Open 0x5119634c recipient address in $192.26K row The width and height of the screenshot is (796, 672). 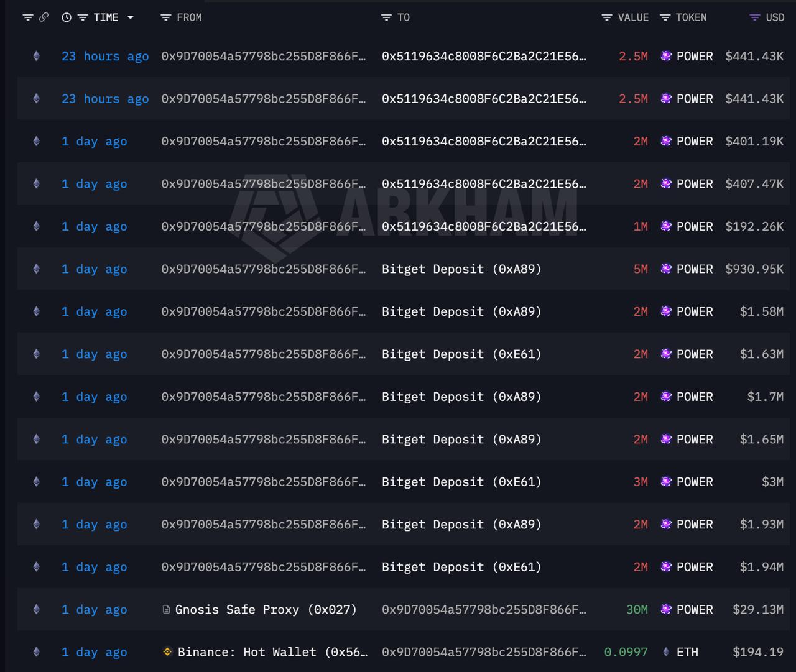pos(484,226)
